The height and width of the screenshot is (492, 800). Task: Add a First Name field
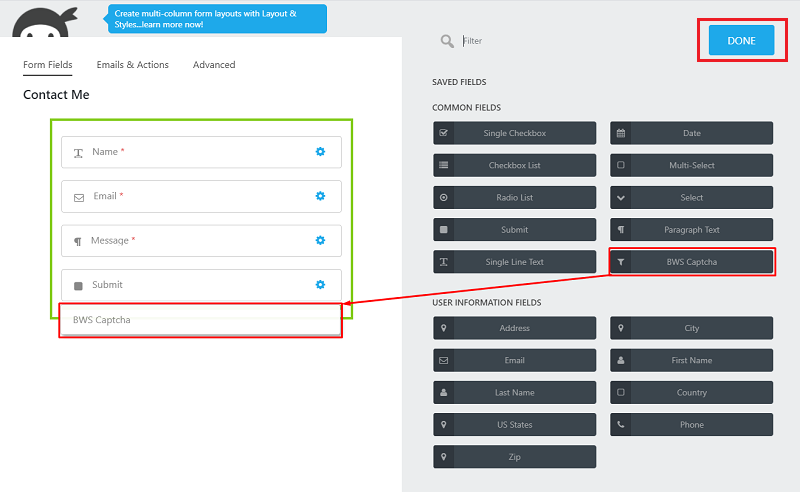[x=691, y=360]
